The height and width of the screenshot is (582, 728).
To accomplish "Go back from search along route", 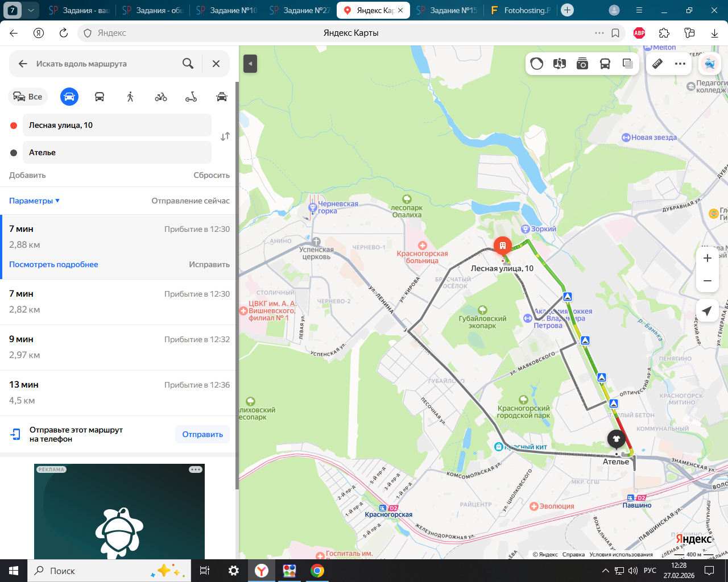I will [x=23, y=64].
